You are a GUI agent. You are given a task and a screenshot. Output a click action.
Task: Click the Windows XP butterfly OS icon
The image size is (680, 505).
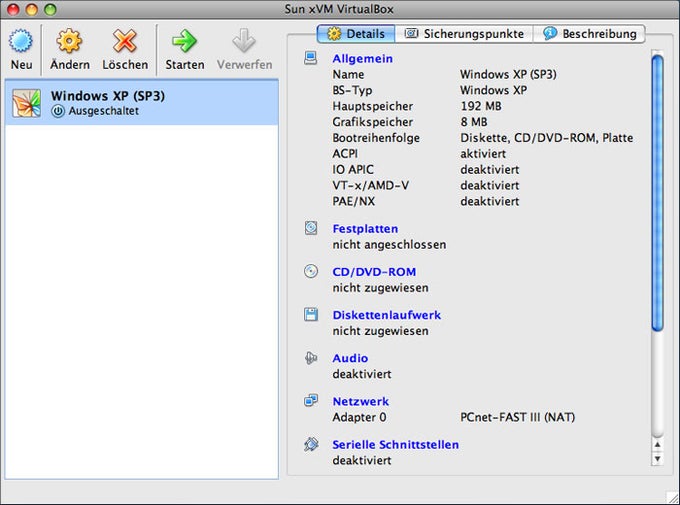coord(26,103)
